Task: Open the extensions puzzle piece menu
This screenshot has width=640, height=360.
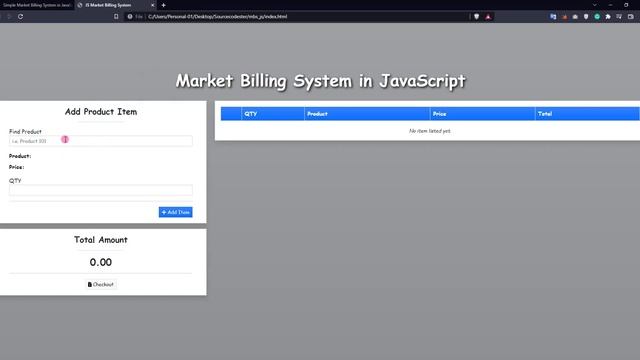Action: coord(608,17)
